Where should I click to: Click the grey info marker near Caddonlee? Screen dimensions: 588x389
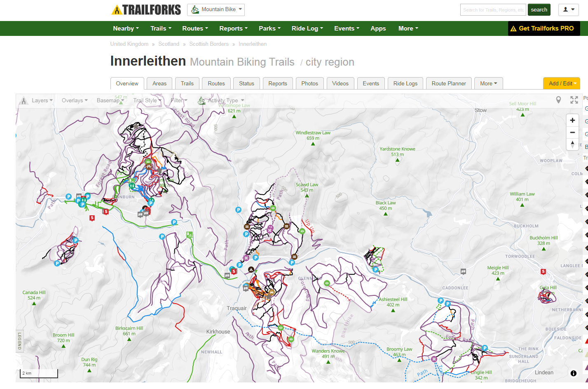tap(463, 271)
